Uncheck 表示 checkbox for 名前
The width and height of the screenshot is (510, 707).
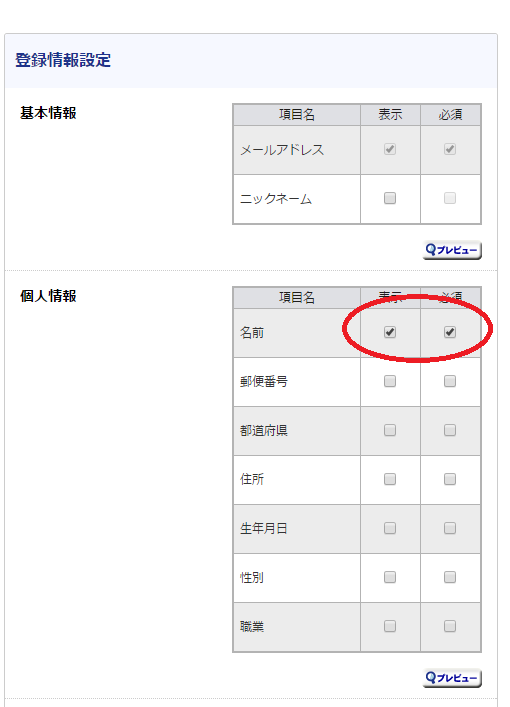click(390, 332)
